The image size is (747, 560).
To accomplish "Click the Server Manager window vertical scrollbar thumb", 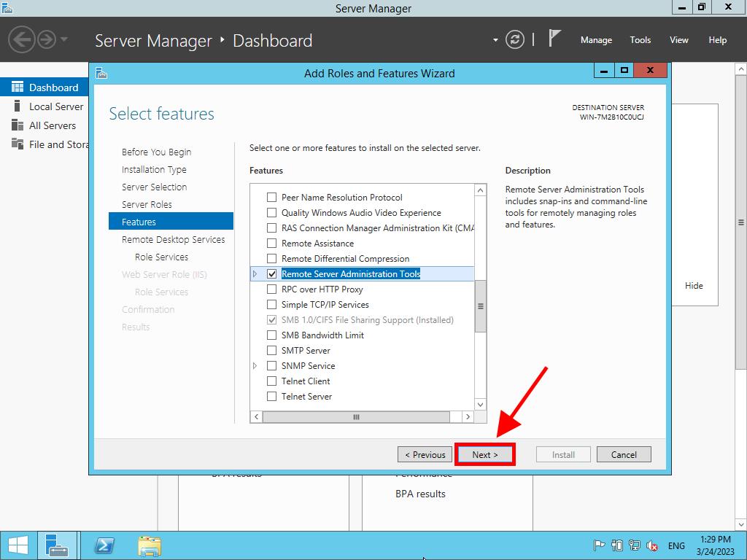I will 741,222.
